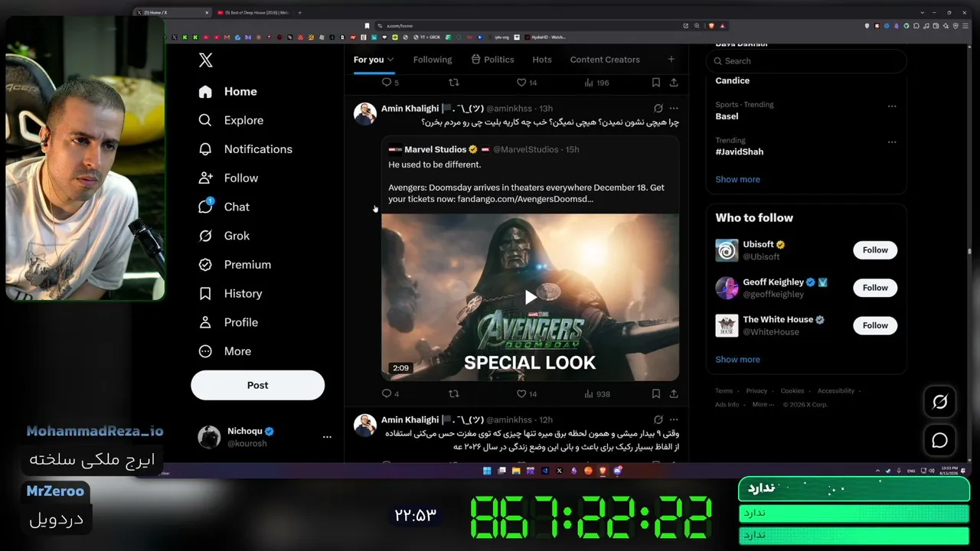Viewport: 980px width, 551px height.
Task: View analytics showing 938 views
Action: (x=597, y=394)
